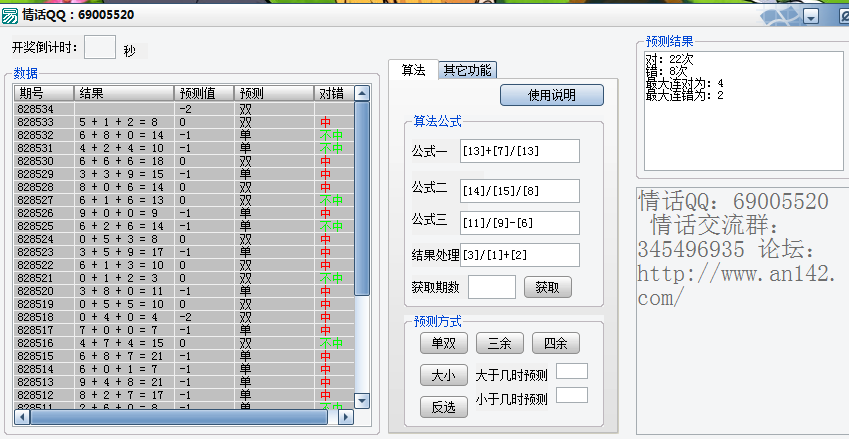Sort by the 期号 column header
Image resolution: width=849 pixels, height=439 pixels.
coord(44,93)
